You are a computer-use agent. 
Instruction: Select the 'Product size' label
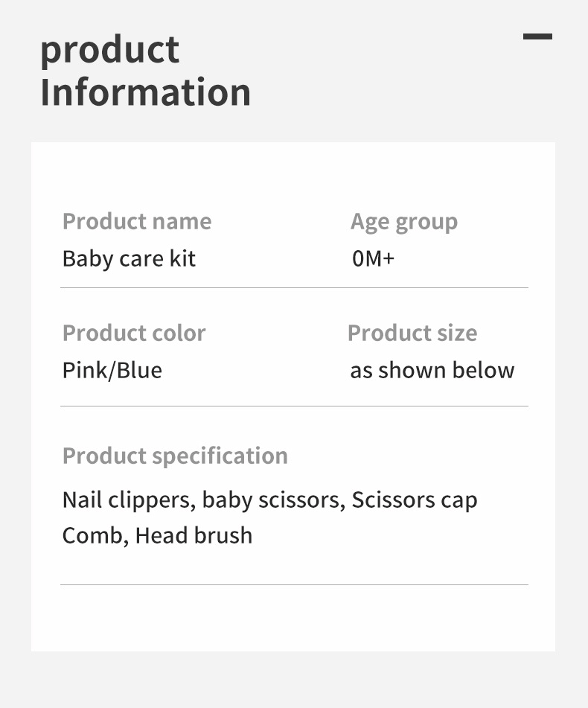(412, 333)
